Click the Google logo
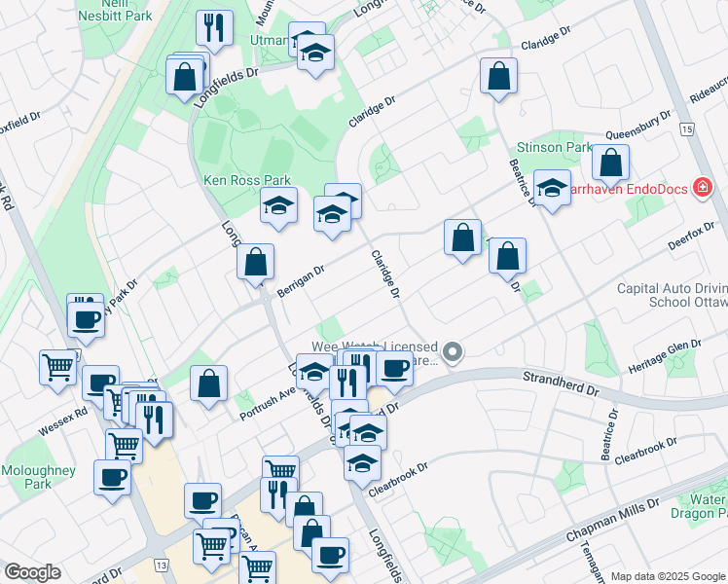This screenshot has width=728, height=584. (x=32, y=572)
